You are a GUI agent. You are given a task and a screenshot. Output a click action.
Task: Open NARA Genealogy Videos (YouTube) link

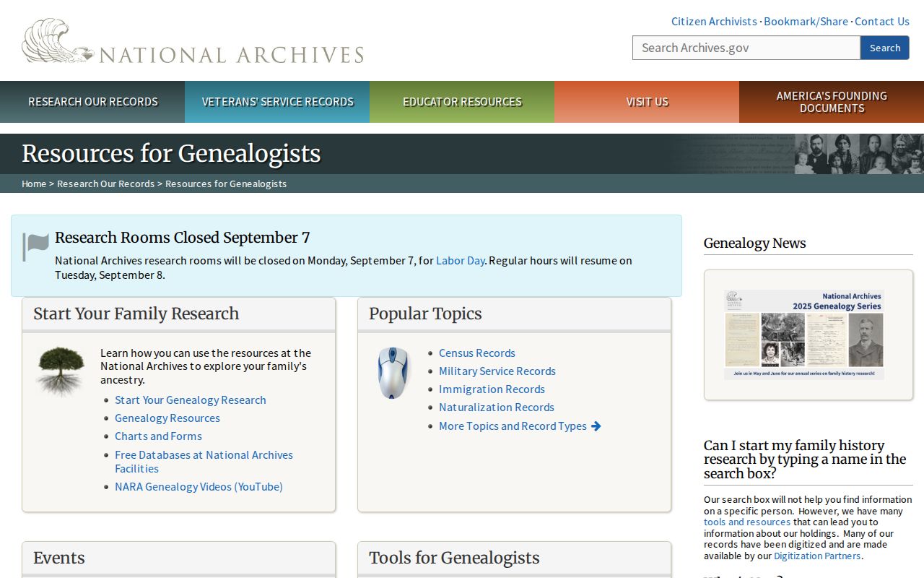tap(199, 487)
